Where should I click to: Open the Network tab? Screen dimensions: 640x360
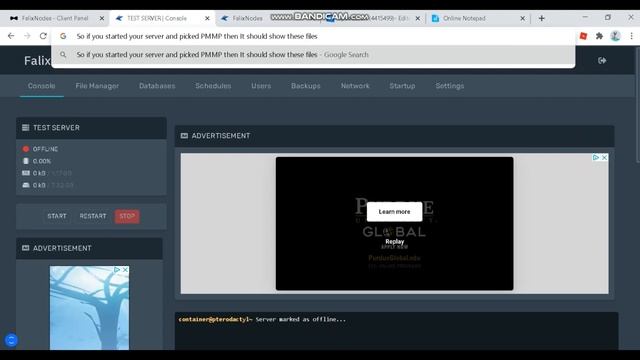355,86
